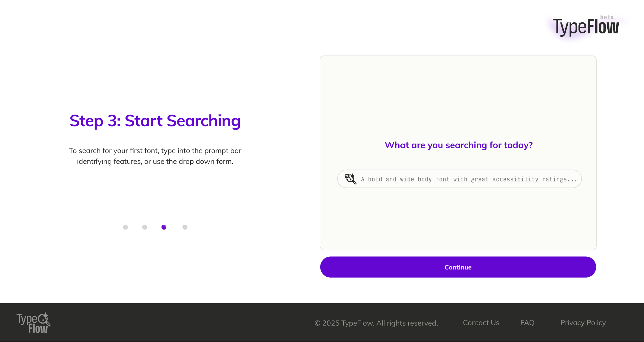Screen dimensions: 644x342
Task: Open the FAQ link
Action: click(527, 323)
